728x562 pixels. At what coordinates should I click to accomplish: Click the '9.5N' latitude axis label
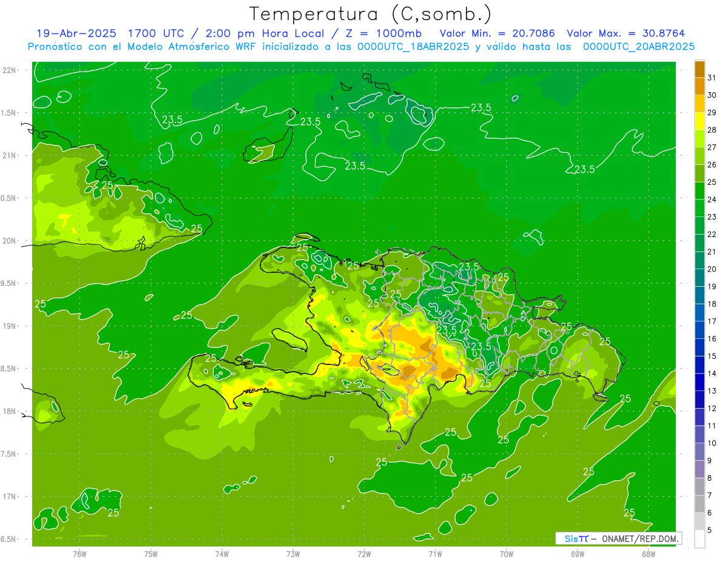click(x=8, y=284)
